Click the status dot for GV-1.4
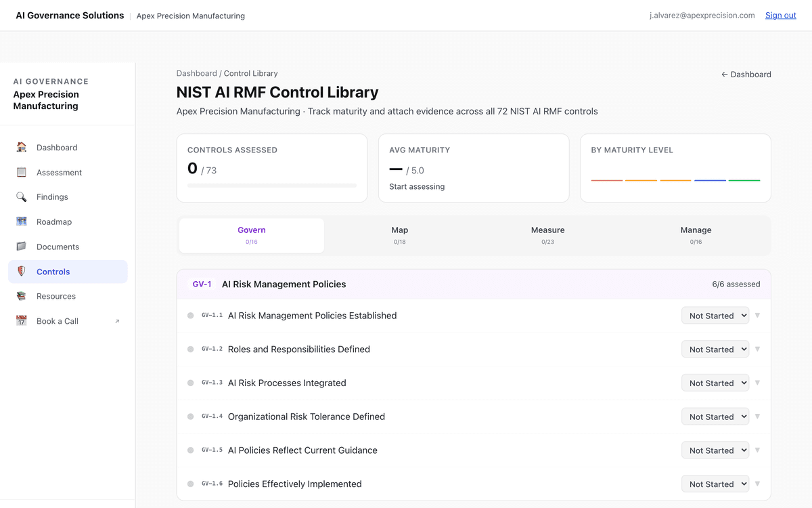Viewport: 812px width, 508px height. [191, 417]
